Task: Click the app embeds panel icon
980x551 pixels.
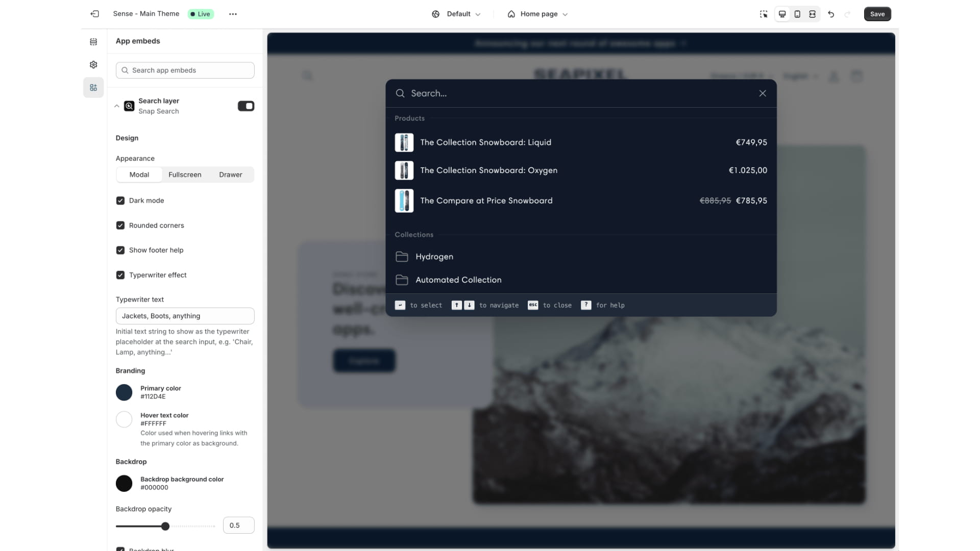Action: 93,87
